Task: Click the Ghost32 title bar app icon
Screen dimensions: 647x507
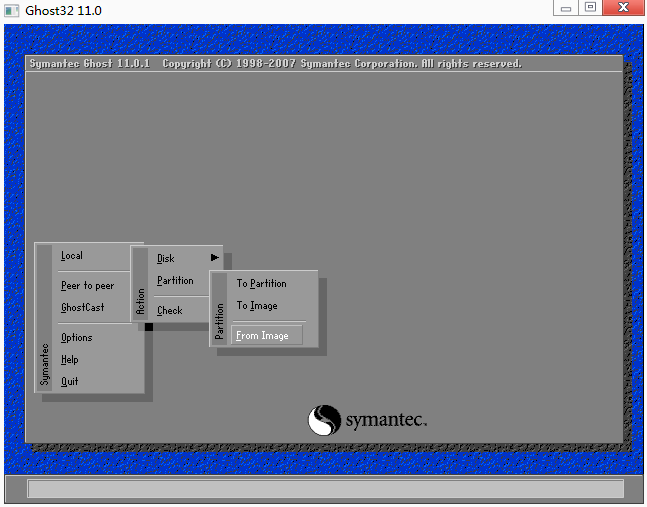Action: [x=12, y=10]
